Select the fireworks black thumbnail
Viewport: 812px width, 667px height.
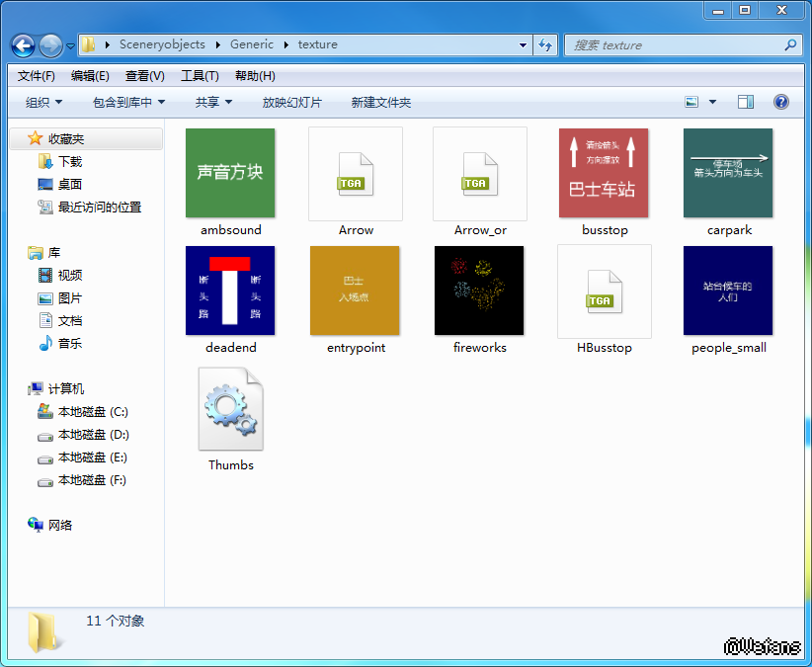(x=479, y=291)
